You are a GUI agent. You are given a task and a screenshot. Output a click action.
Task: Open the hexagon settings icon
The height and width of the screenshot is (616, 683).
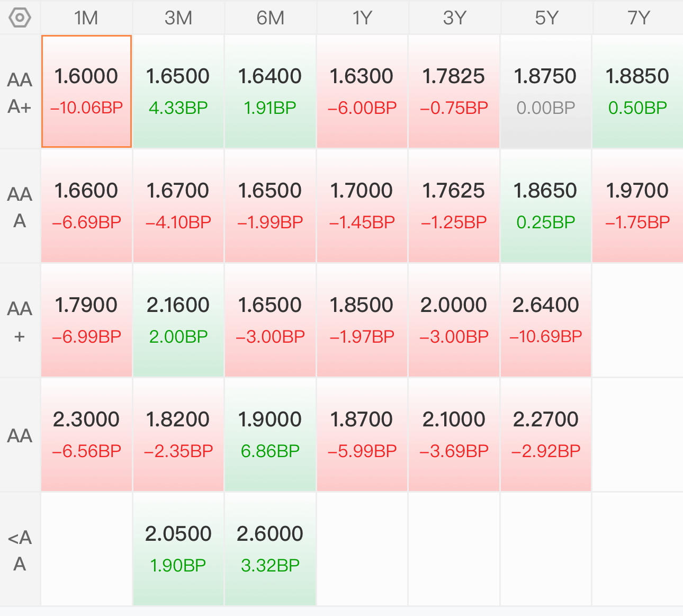pyautogui.click(x=20, y=18)
